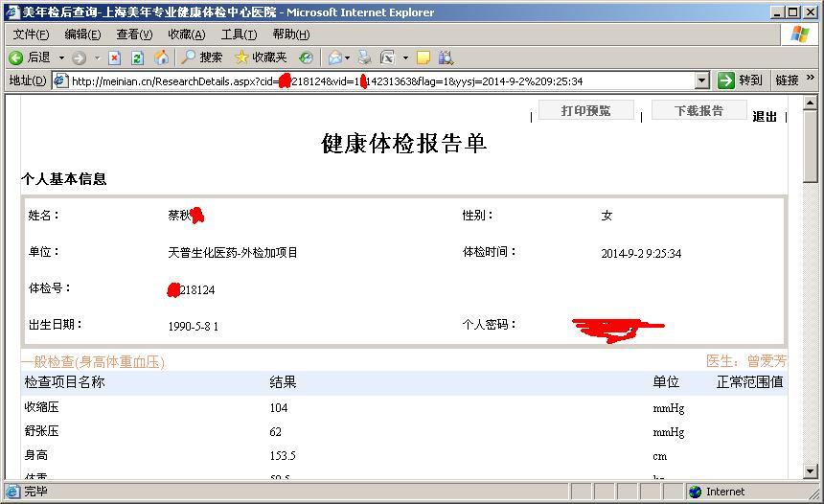
Task: Open the 收藏(A) menu
Action: pyautogui.click(x=187, y=34)
